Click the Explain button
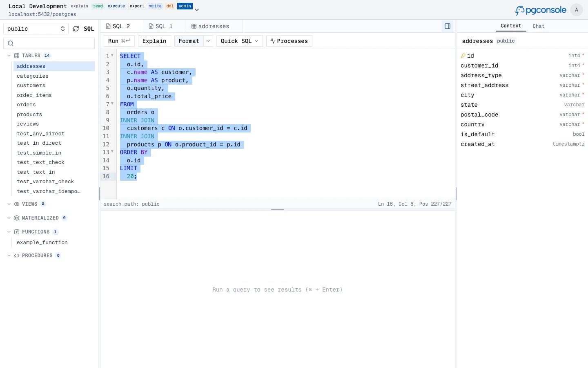 click(x=154, y=41)
